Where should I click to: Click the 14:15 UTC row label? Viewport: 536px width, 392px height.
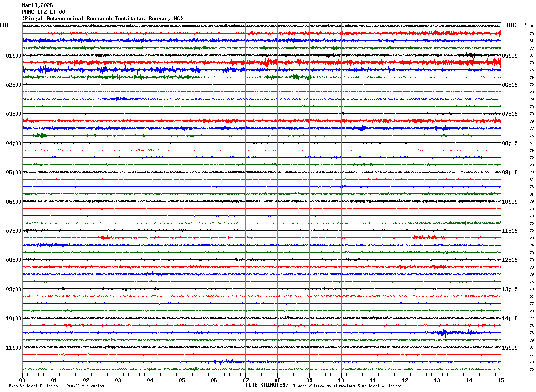510,319
